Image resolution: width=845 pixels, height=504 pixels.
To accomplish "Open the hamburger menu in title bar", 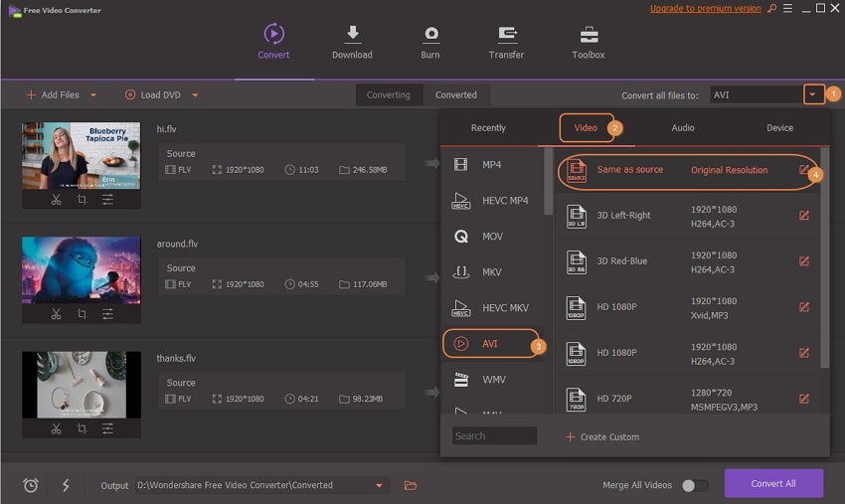I will pos(788,8).
